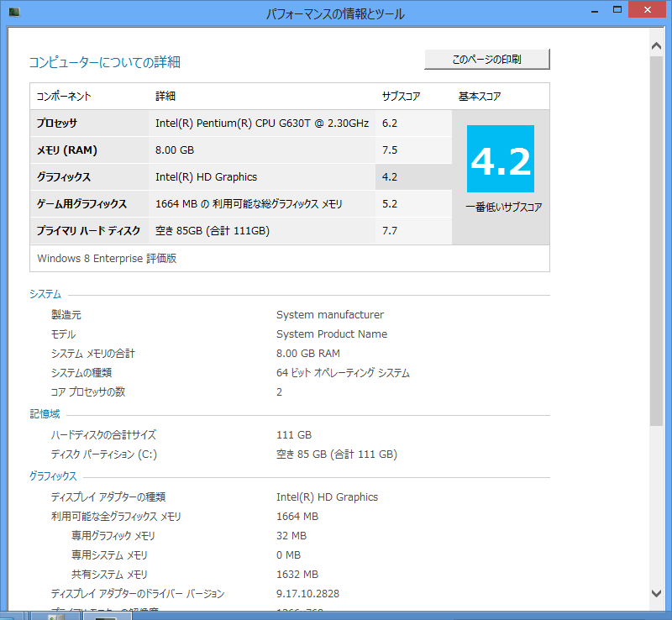Click the コンピューターについての詳細 heading
The height and width of the screenshot is (620, 672).
104,62
